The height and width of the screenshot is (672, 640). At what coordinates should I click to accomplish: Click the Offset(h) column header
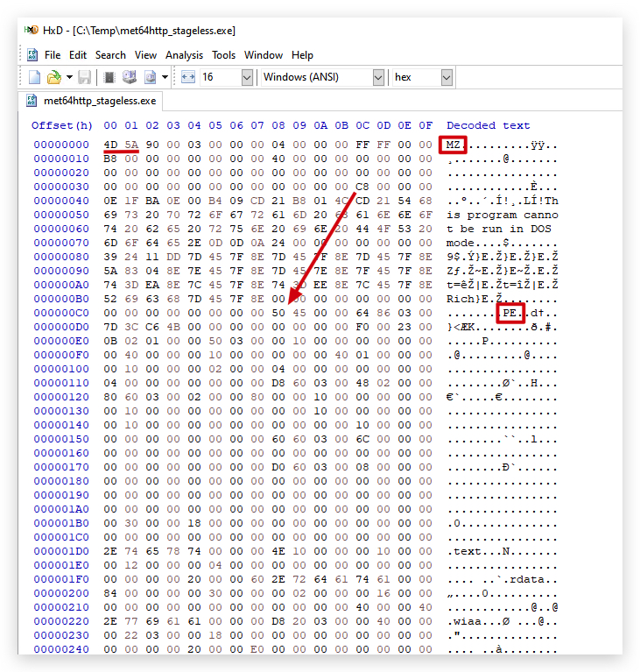61,125
